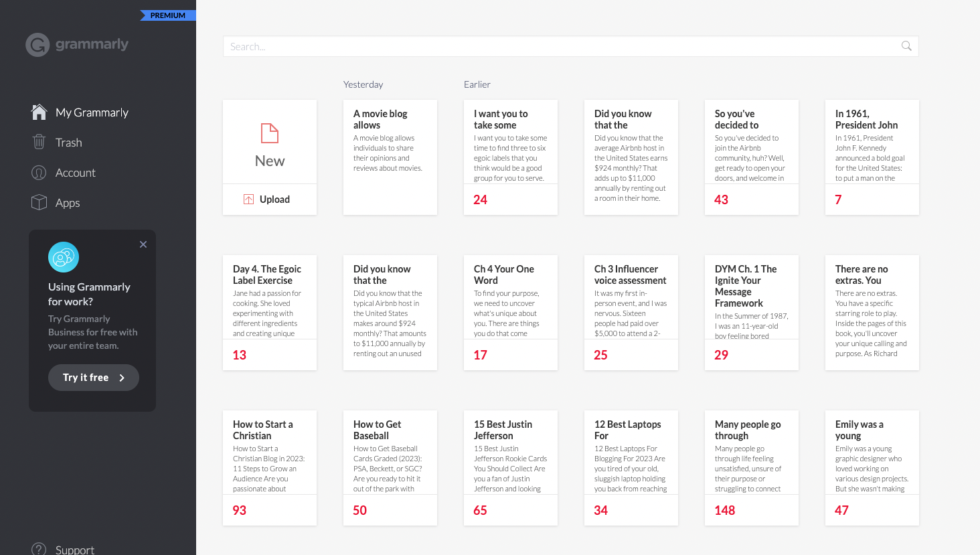The image size is (980, 555).
Task: Click the Earlier section label
Action: (x=477, y=84)
